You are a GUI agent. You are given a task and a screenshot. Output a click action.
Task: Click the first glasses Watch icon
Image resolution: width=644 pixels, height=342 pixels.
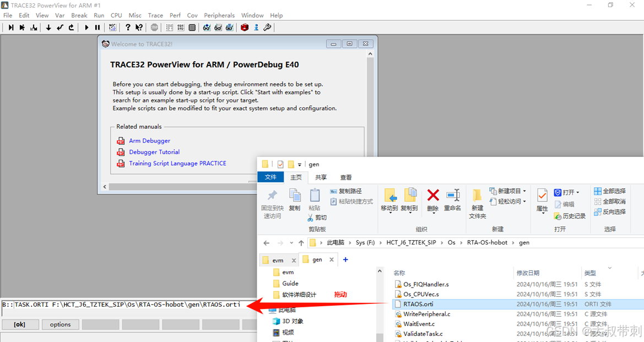(x=207, y=28)
